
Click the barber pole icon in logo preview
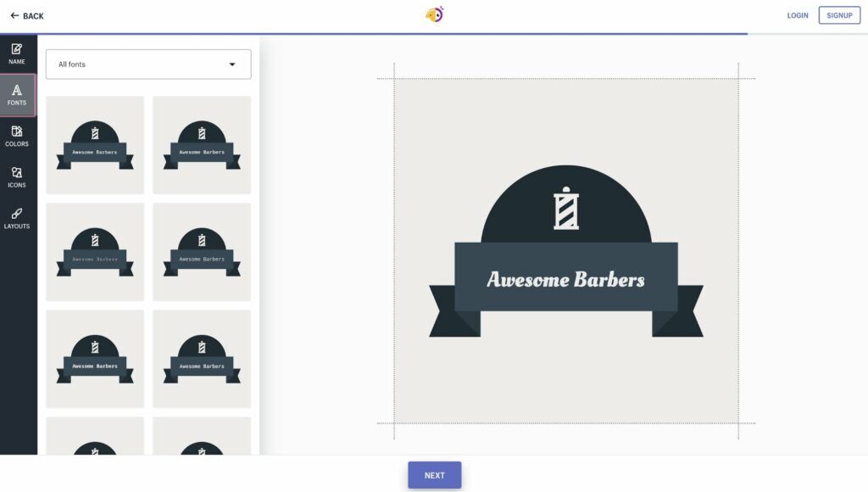(565, 208)
